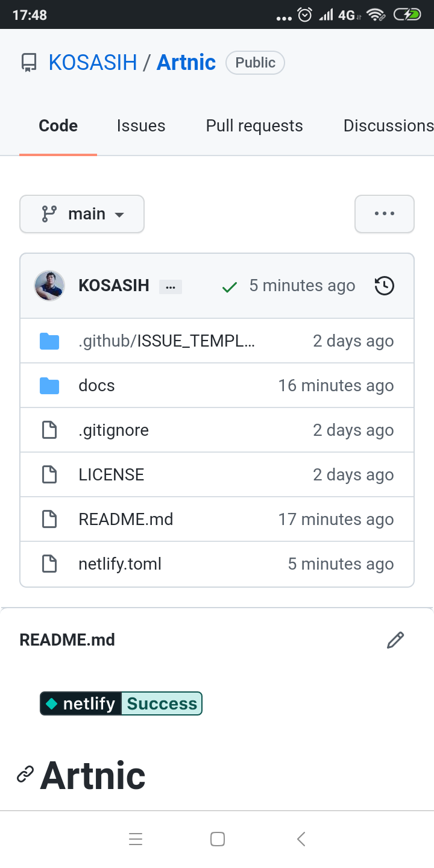Tap Android back navigation arrow
This screenshot has height=868, width=434.
(301, 839)
